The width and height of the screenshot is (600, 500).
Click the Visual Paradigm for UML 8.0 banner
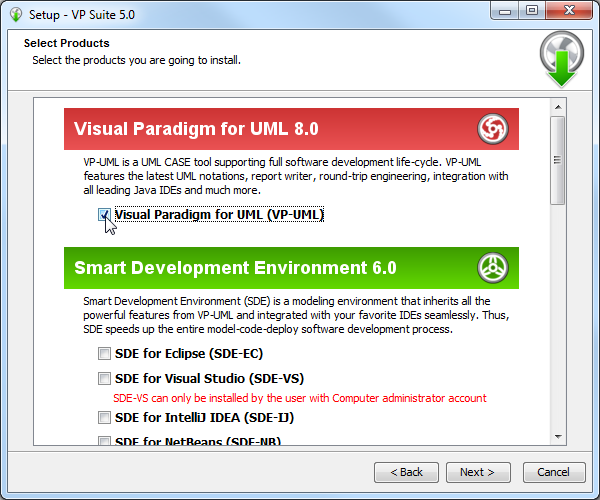(291, 129)
